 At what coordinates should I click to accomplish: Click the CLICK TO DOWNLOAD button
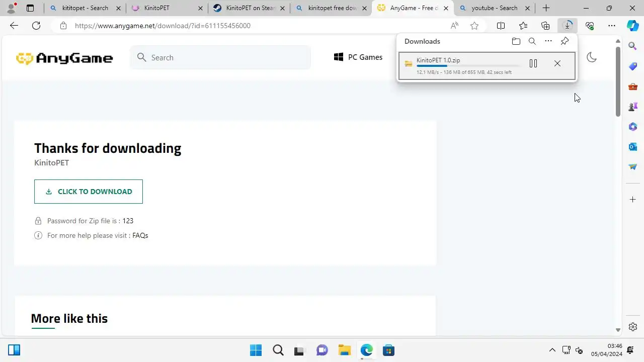tap(89, 192)
